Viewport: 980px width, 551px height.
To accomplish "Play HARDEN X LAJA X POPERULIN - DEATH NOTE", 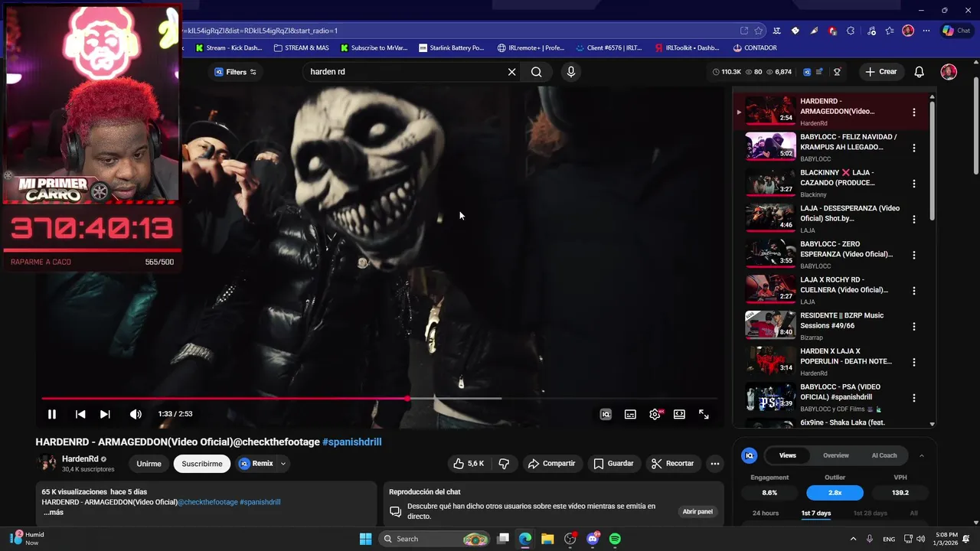I will [771, 361].
